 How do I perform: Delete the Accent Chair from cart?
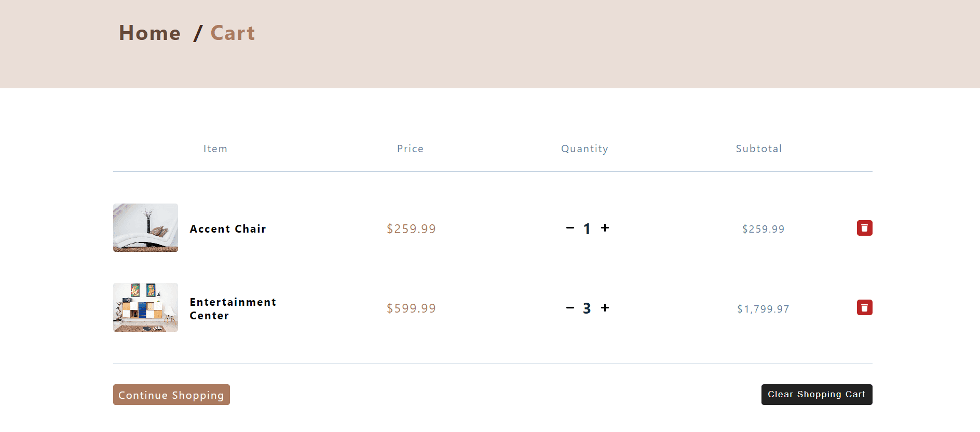click(x=864, y=228)
